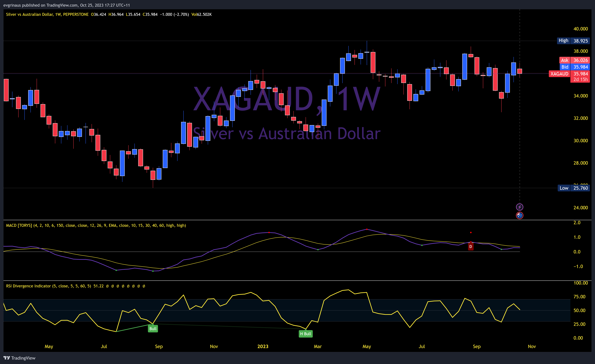The height and width of the screenshot is (364, 595).
Task: Click the Australian flag economic event icon
Action: pyautogui.click(x=519, y=215)
